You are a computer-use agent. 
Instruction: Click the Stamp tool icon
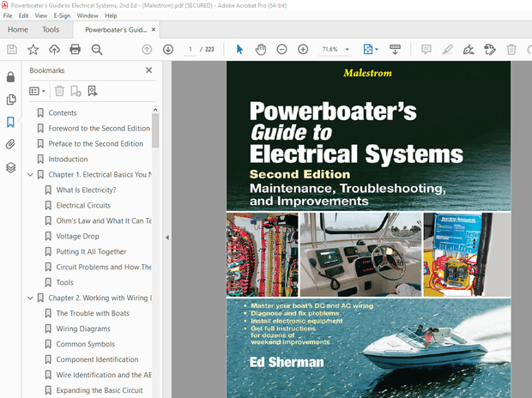coord(490,50)
